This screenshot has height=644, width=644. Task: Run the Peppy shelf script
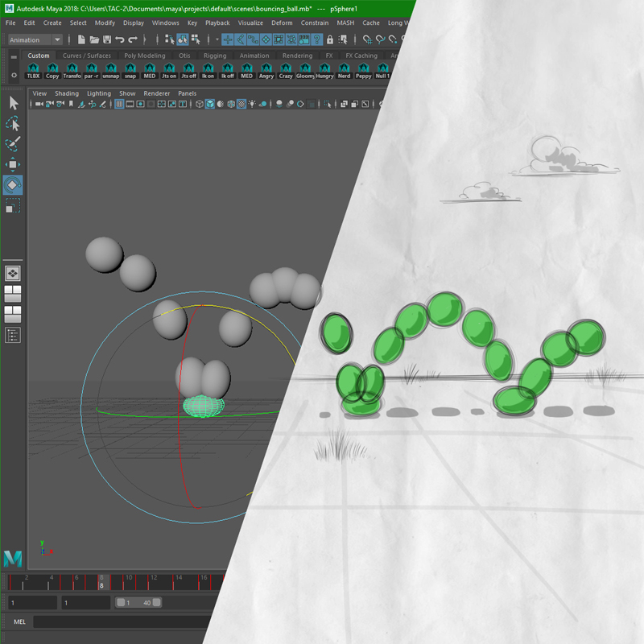[x=364, y=71]
